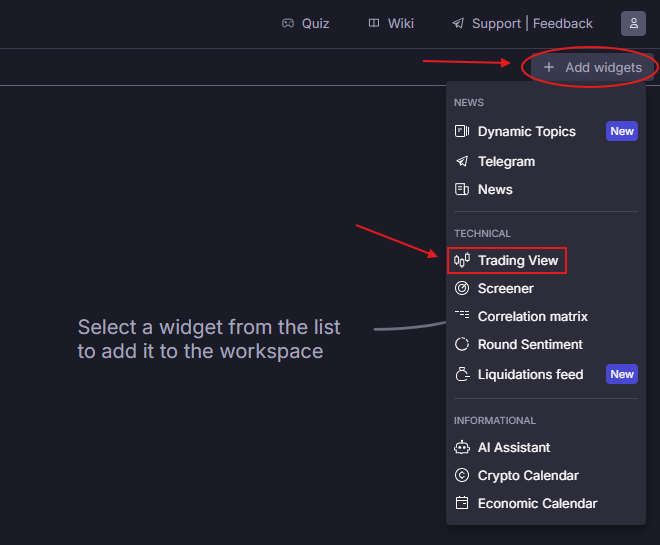This screenshot has height=545, width=660.
Task: Select Economic Calendar menu entry
Action: 537,503
